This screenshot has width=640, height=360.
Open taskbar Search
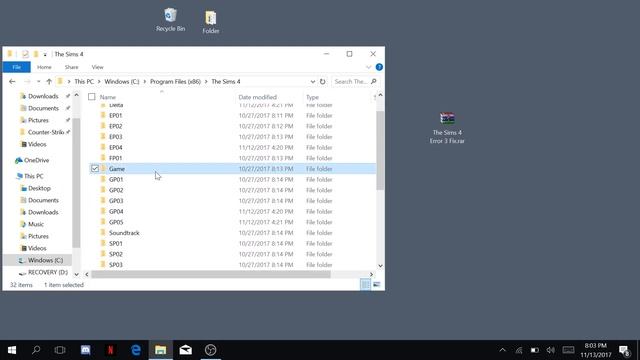click(36, 350)
